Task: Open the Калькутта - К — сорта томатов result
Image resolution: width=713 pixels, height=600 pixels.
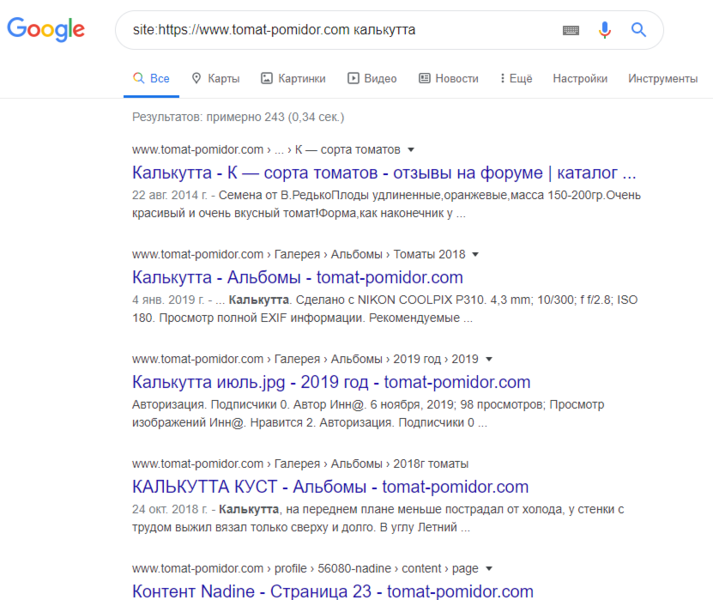Action: pos(384,172)
